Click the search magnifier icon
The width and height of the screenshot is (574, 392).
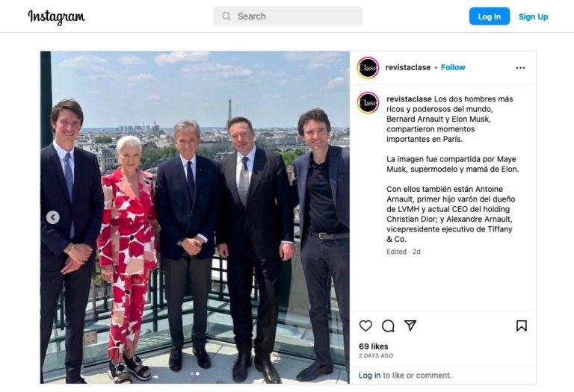226,16
